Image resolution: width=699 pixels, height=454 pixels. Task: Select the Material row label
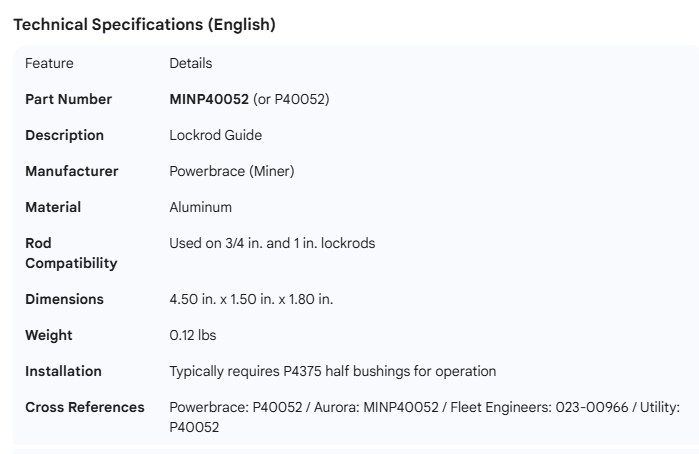(x=53, y=207)
